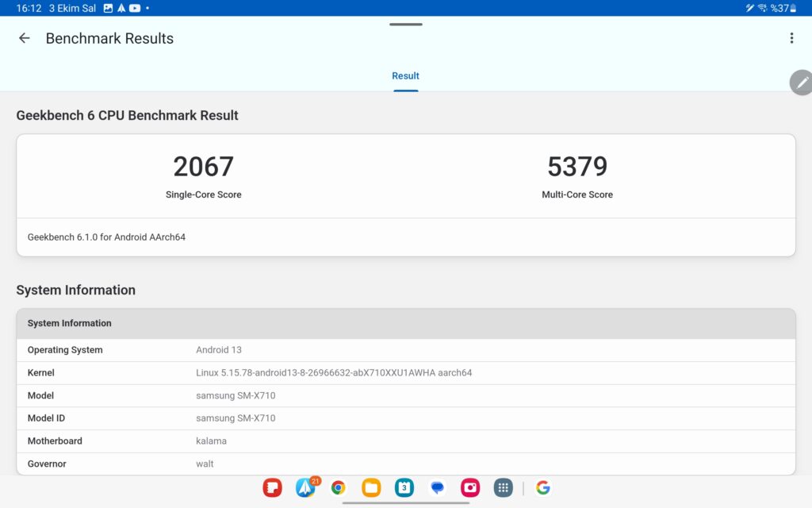
Task: Select the Linux 5.15.78 kernel string
Action: [334, 373]
